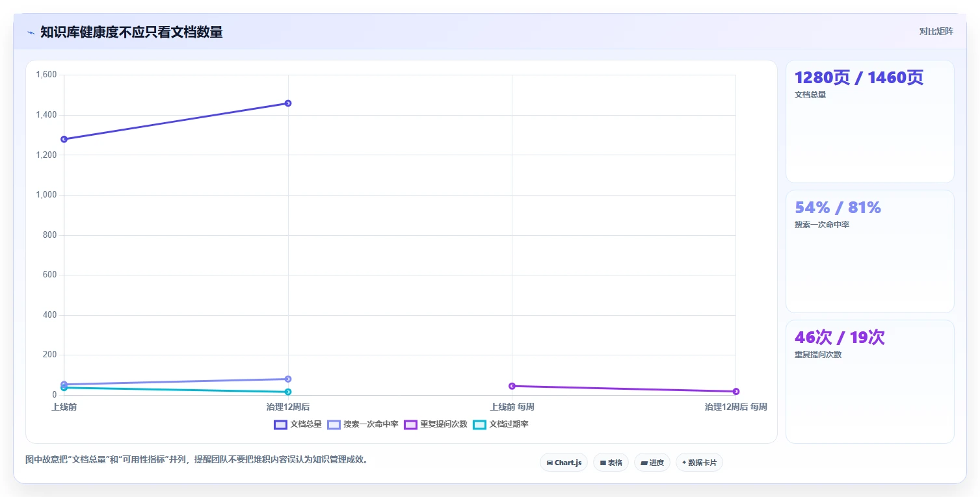
Task: Click 文档总量 data point at 上线前
Action: [x=64, y=139]
